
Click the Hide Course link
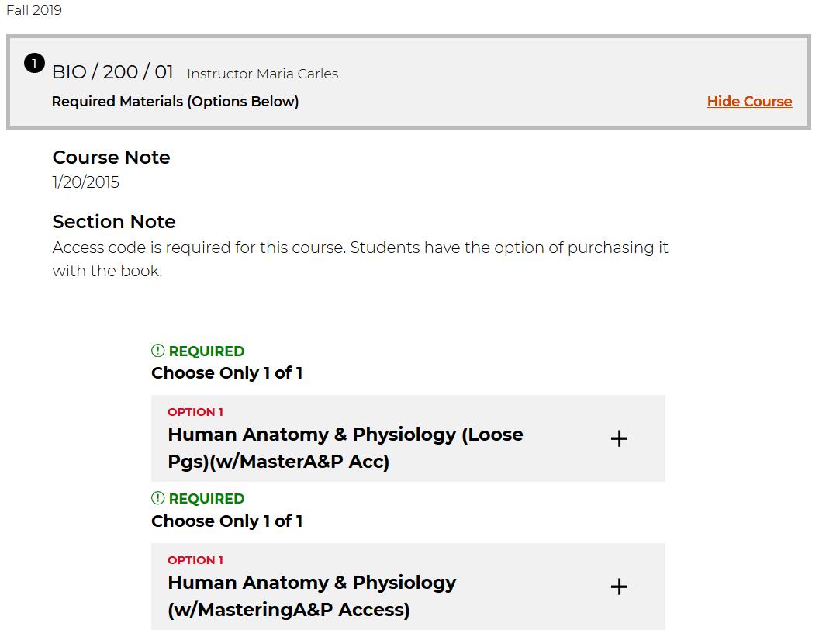coord(749,102)
